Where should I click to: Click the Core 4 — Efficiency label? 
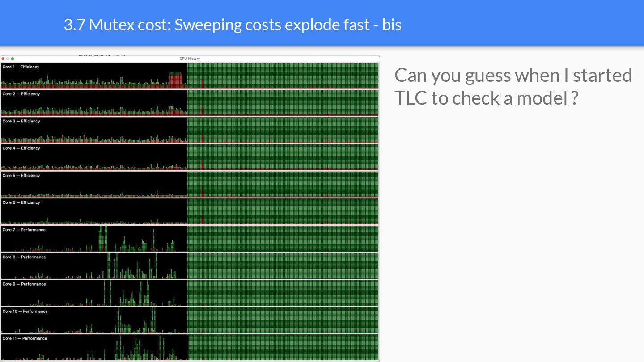pyautogui.click(x=21, y=148)
